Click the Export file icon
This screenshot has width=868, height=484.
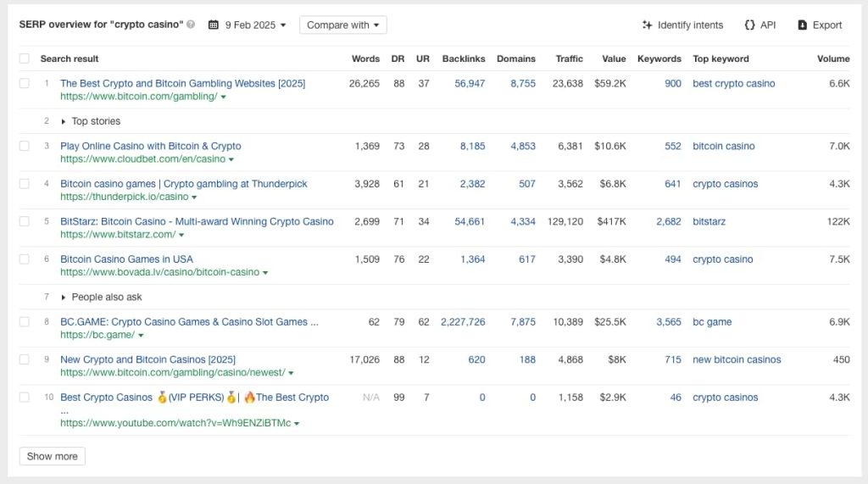(x=802, y=25)
